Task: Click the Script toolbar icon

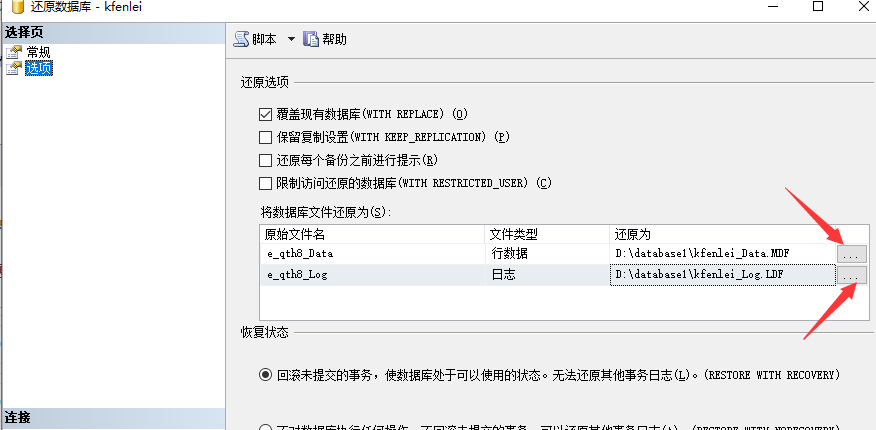Action: (241, 39)
